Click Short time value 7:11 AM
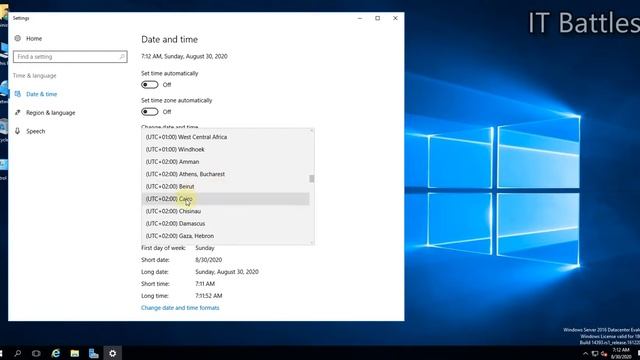This screenshot has width=640, height=360. point(205,284)
